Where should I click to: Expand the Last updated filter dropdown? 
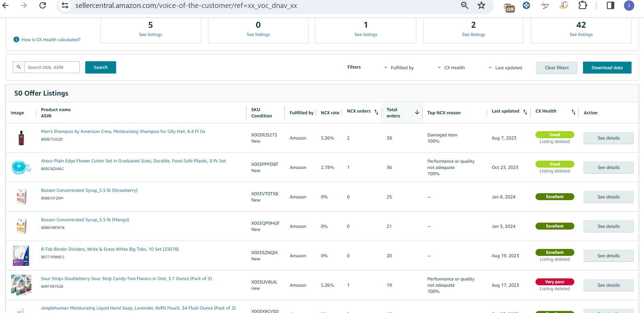[x=505, y=68]
